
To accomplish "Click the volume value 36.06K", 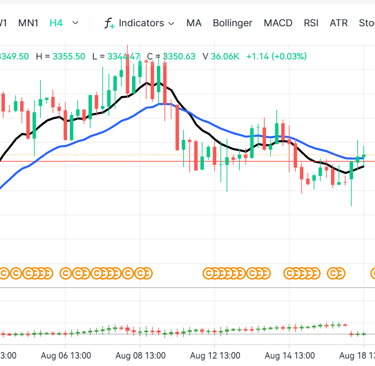I will 225,56.
